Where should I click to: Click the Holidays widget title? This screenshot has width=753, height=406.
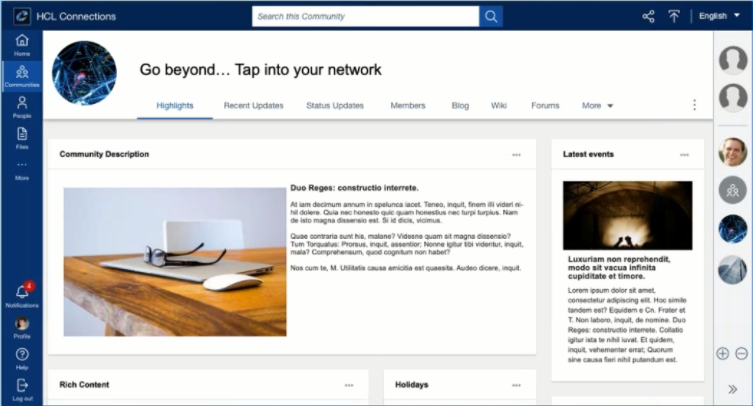point(412,384)
